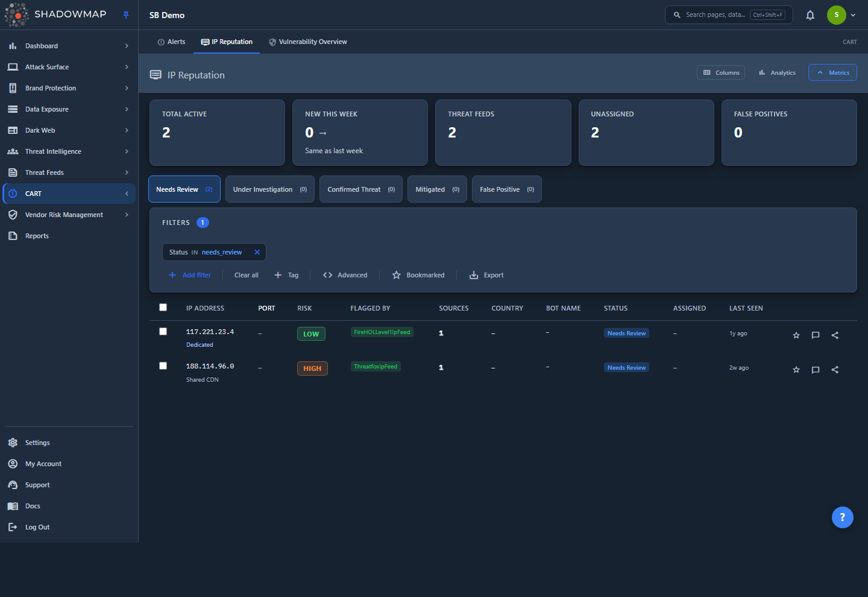
Task: Collapse the Metrics panel
Action: click(x=832, y=72)
